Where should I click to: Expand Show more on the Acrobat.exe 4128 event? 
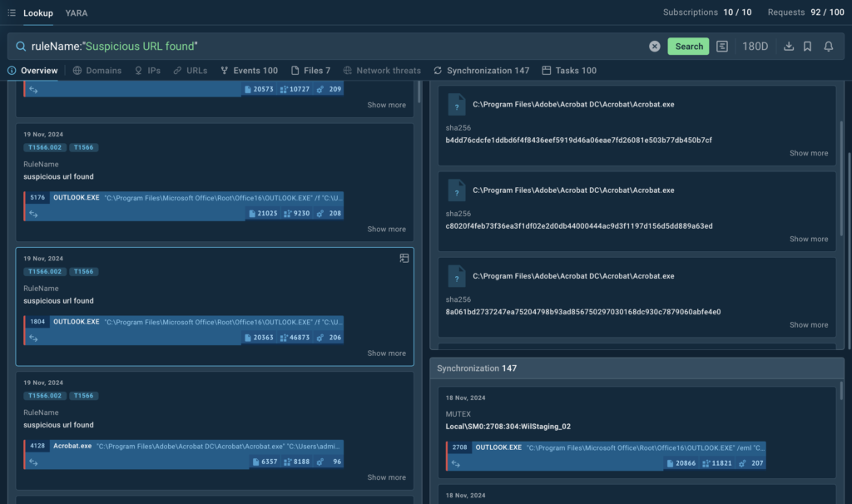[386, 477]
